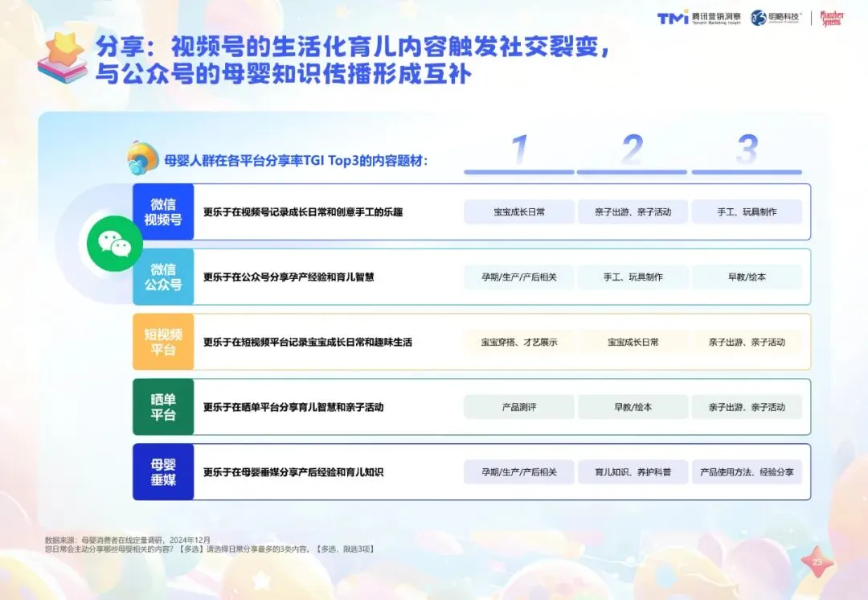Click the page number 23 badge
This screenshot has height=600, width=868.
817,561
